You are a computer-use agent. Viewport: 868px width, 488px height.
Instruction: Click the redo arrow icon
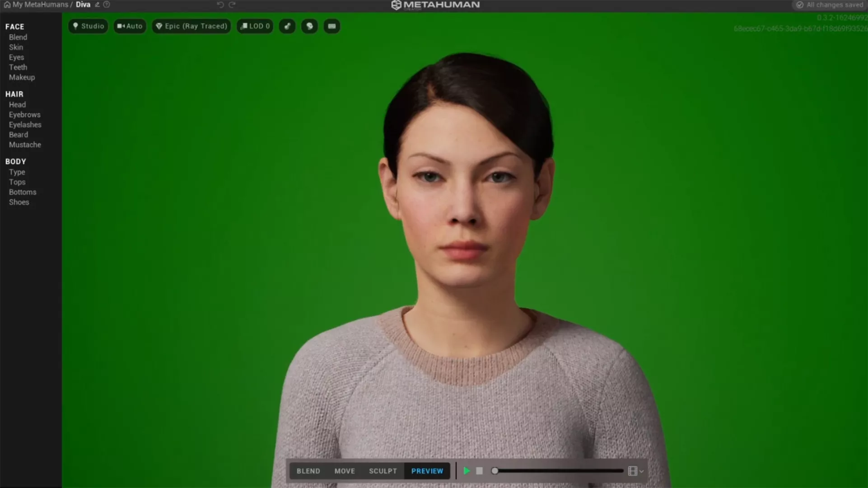[x=232, y=5]
